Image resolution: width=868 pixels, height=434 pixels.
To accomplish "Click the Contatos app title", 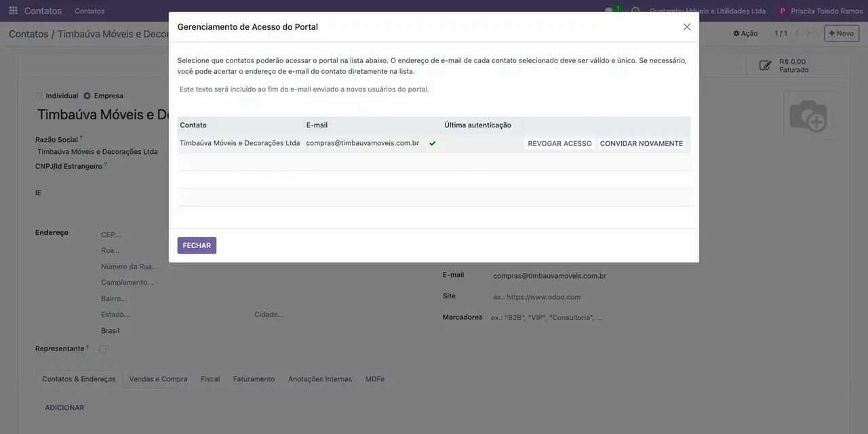I will tap(43, 11).
